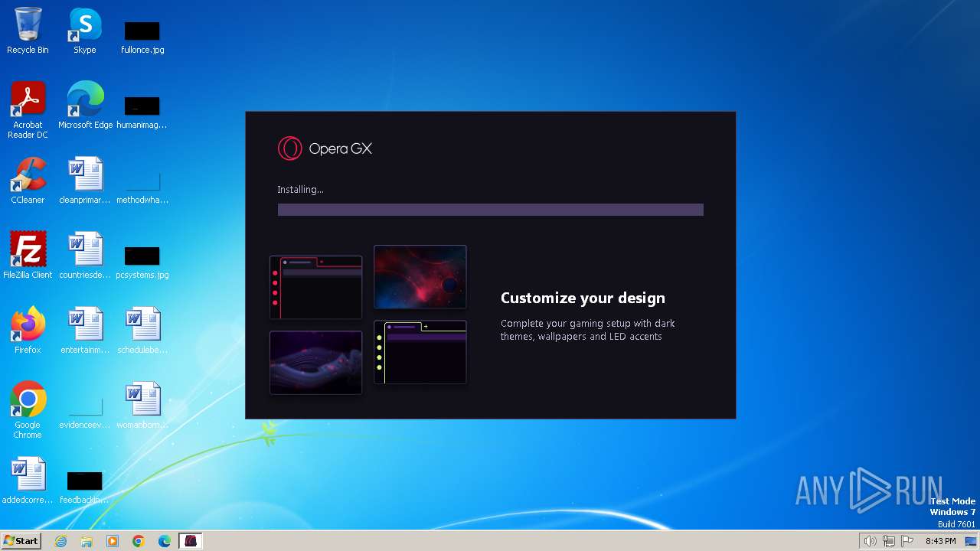Screen dimensions: 980x551
Task: Select the entertainm... Word document
Action: 85,331
